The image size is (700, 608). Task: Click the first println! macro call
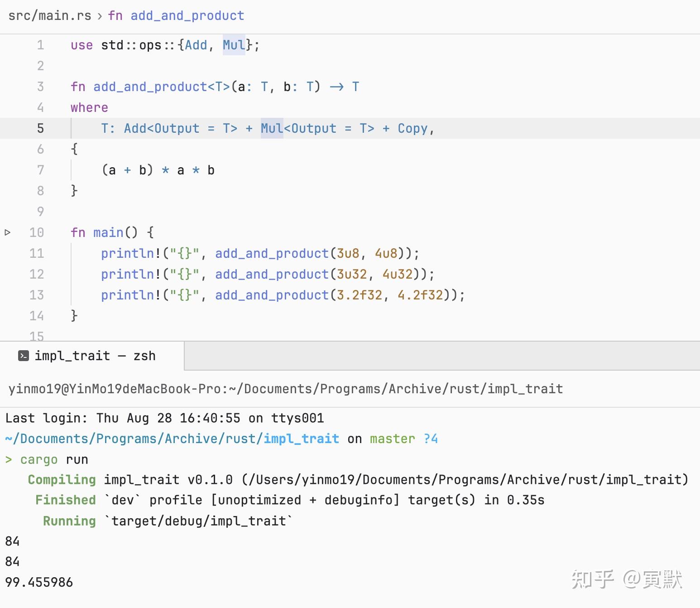(x=131, y=254)
